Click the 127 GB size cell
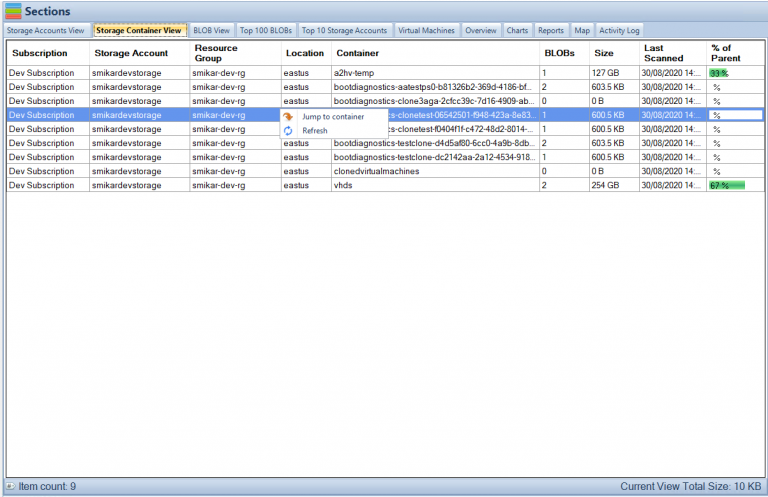Image resolution: width=768 pixels, height=497 pixels. [614, 73]
